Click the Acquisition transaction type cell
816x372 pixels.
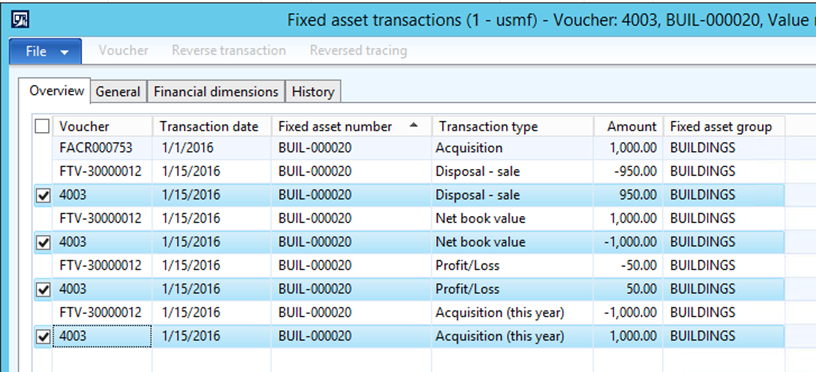tap(513, 148)
